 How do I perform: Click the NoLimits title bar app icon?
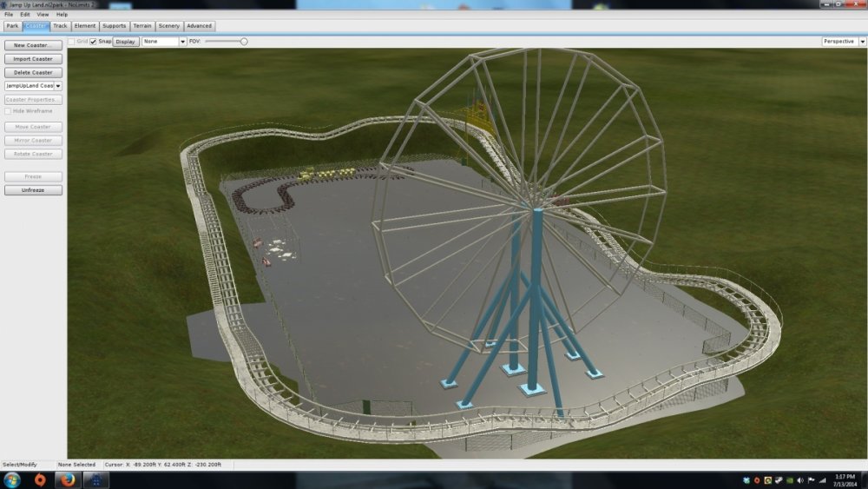point(4,4)
